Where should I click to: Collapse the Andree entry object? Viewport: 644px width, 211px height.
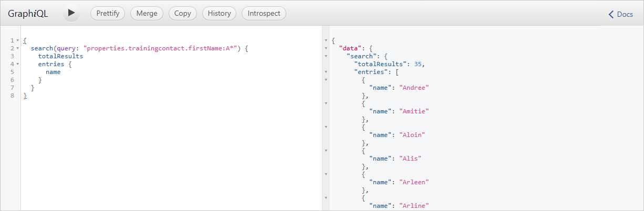point(326,80)
